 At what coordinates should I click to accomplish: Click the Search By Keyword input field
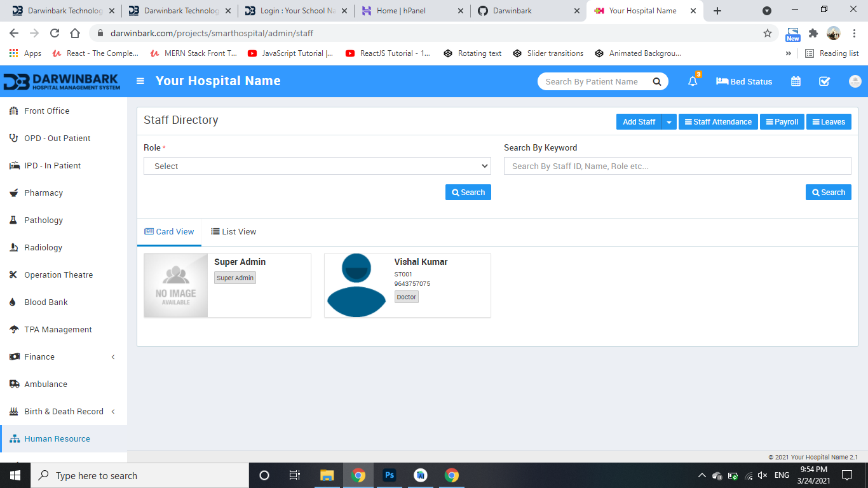click(x=677, y=166)
